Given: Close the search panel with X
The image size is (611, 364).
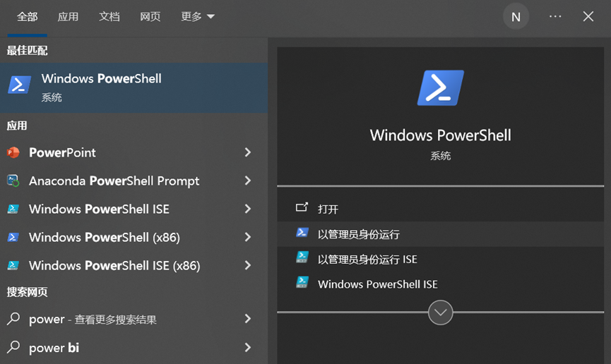Looking at the screenshot, I should 588,16.
